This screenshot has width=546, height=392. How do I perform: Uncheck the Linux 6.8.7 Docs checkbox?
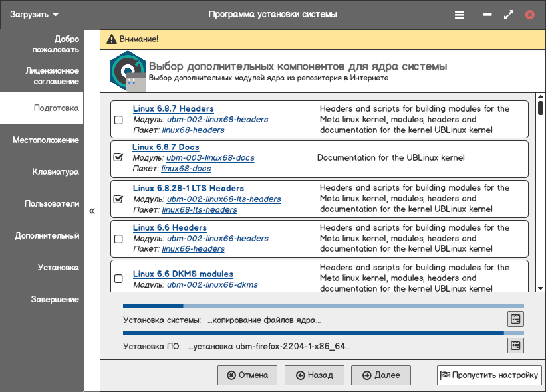point(118,158)
